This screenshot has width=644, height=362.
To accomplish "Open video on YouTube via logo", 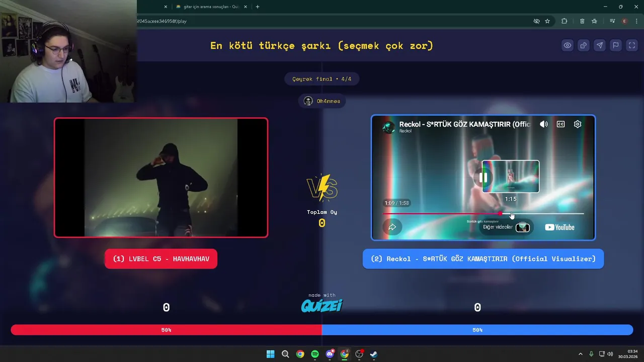I will tap(559, 227).
